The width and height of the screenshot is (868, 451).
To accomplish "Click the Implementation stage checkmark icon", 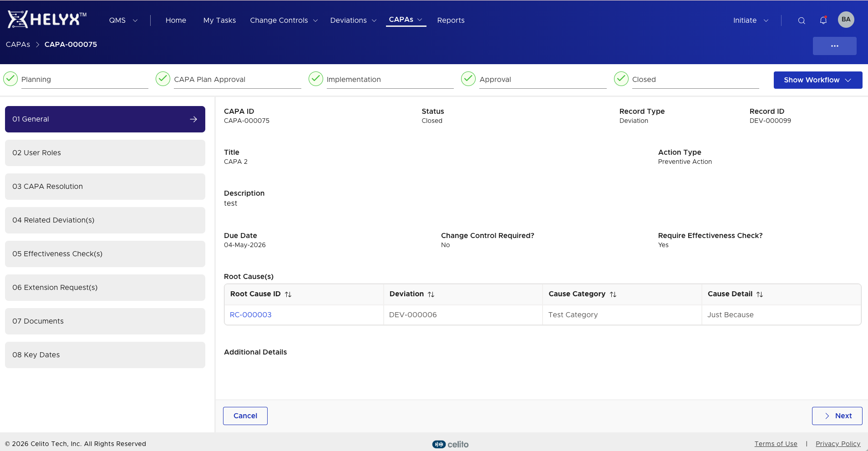I will tap(316, 79).
